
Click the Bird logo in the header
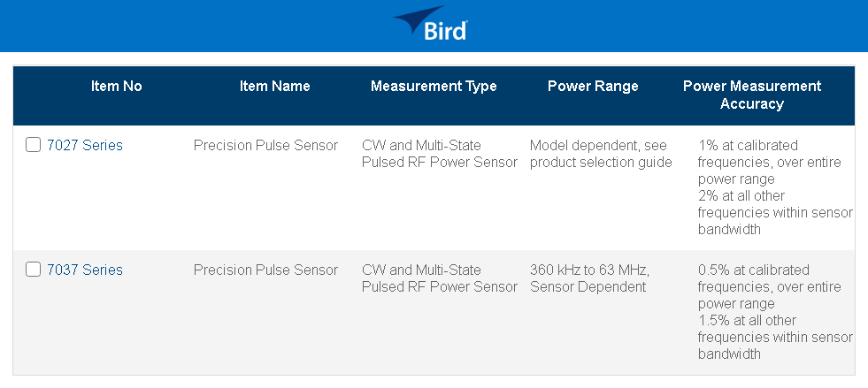coord(432,25)
